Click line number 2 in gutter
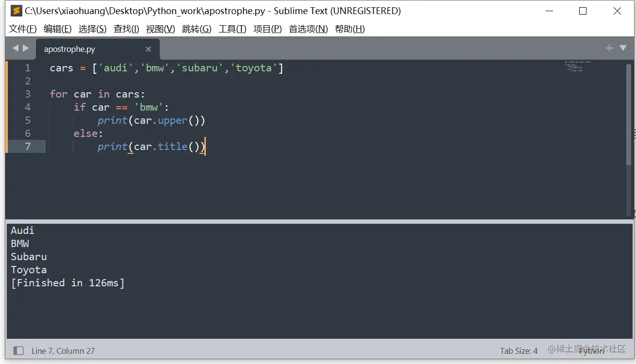The width and height of the screenshot is (636, 364). pyautogui.click(x=28, y=81)
